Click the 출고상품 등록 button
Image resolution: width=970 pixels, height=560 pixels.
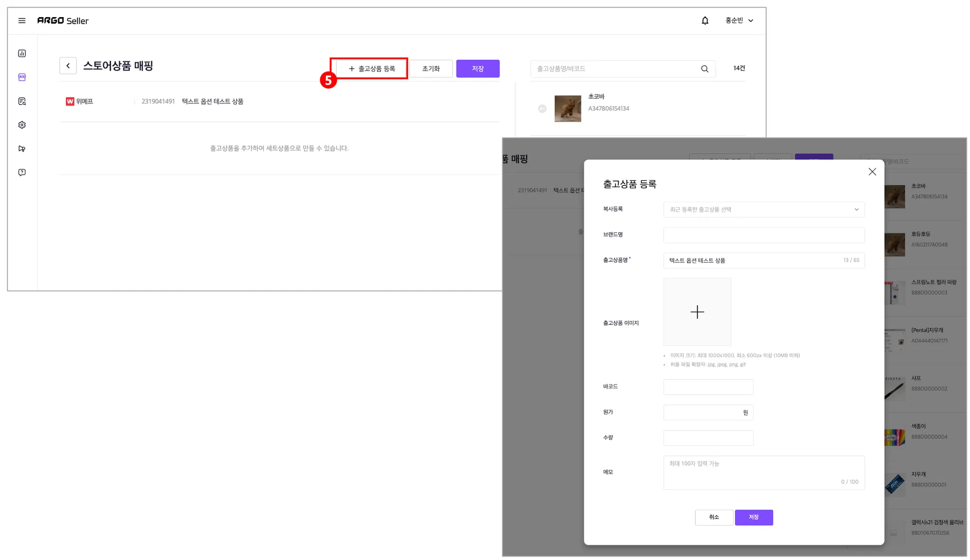(x=371, y=69)
